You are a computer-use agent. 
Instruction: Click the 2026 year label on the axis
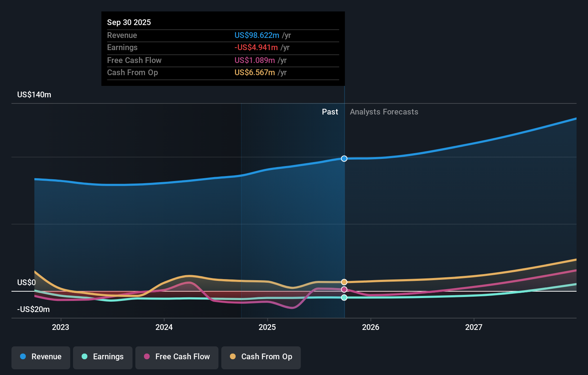(371, 327)
